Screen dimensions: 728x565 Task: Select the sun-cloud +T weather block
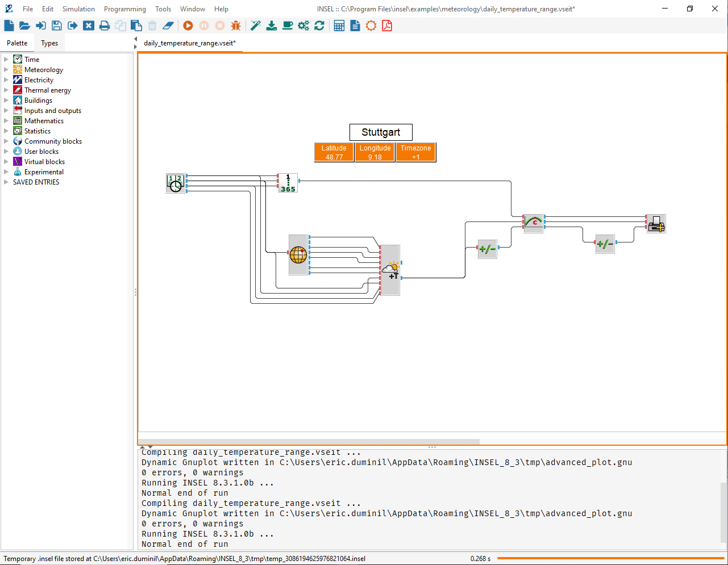390,270
